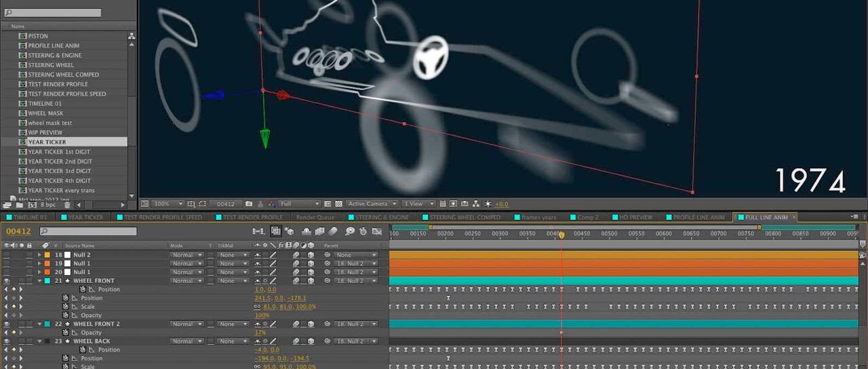Image resolution: width=868 pixels, height=369 pixels.
Task: Toggle the 3D layer switch for Null 2
Action: tap(311, 255)
